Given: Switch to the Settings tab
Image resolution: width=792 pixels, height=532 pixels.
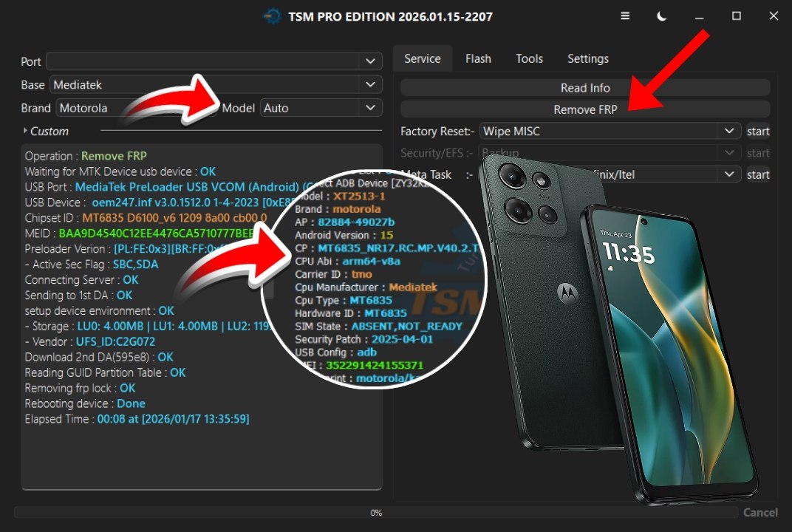Looking at the screenshot, I should [x=588, y=58].
